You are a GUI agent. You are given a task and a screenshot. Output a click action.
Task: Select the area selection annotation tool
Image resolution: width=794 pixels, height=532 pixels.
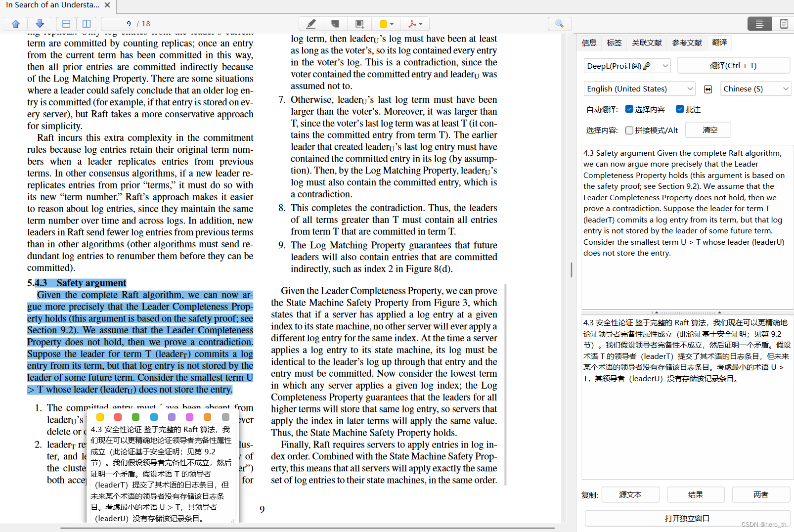pyautogui.click(x=359, y=24)
